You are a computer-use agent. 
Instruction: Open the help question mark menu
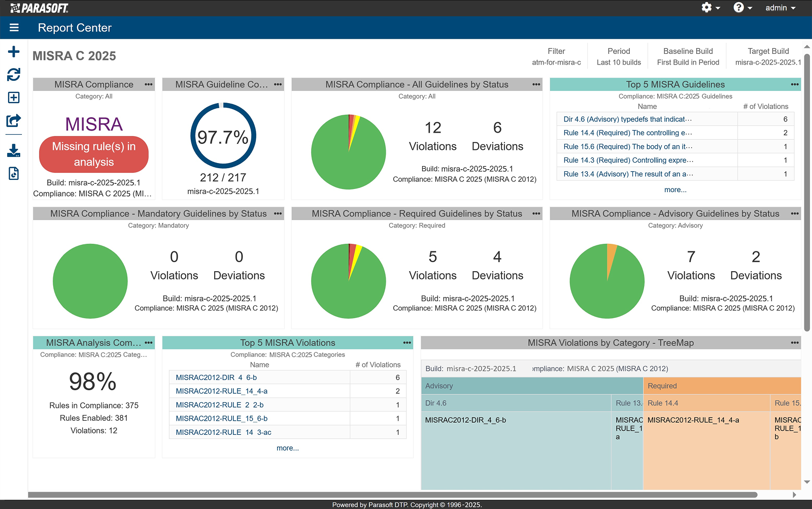pos(743,8)
